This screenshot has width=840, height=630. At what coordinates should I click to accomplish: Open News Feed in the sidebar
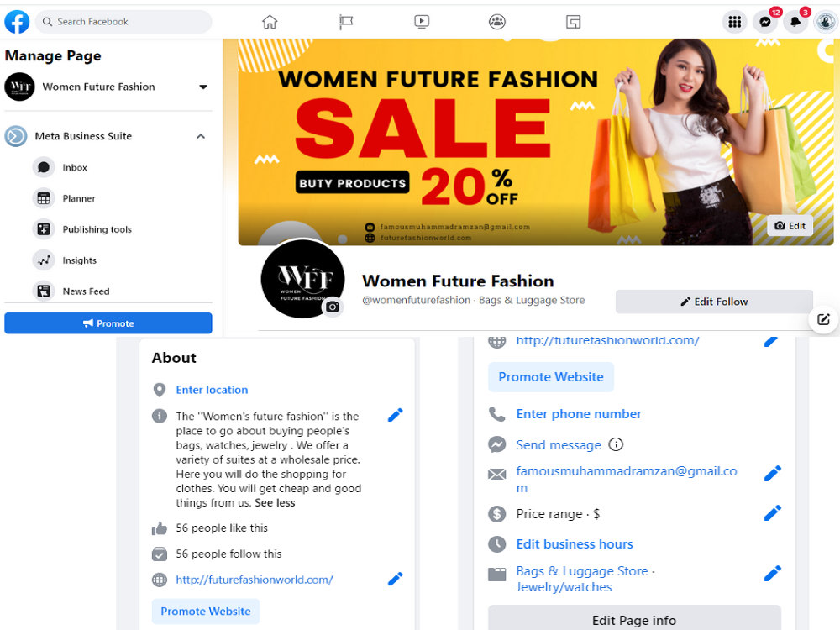coord(84,291)
